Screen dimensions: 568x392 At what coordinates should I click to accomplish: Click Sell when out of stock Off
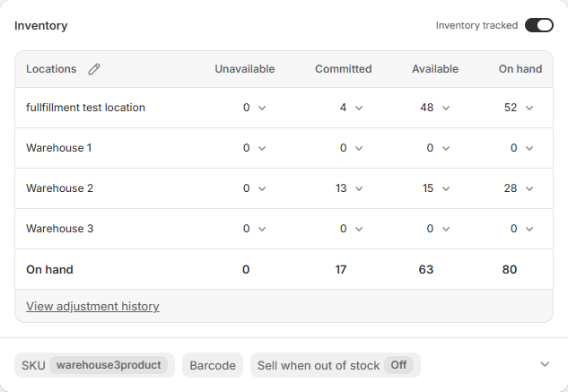pyautogui.click(x=335, y=365)
